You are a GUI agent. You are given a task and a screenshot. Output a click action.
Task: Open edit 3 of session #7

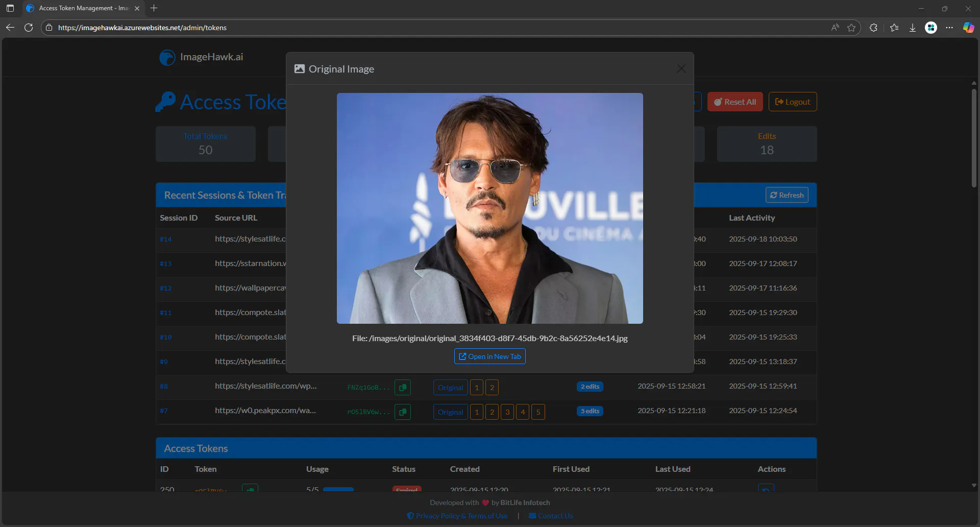(507, 412)
